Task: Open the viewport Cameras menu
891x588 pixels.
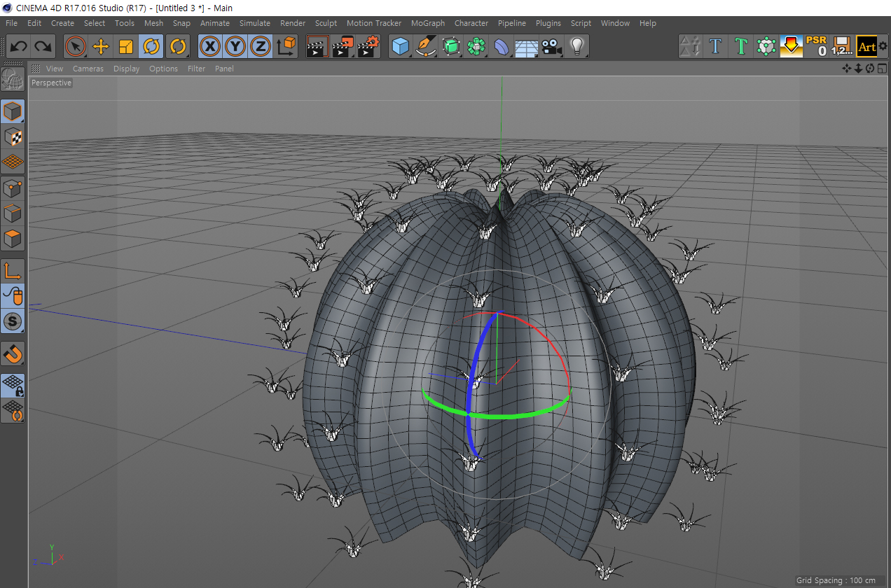Action: 88,69
